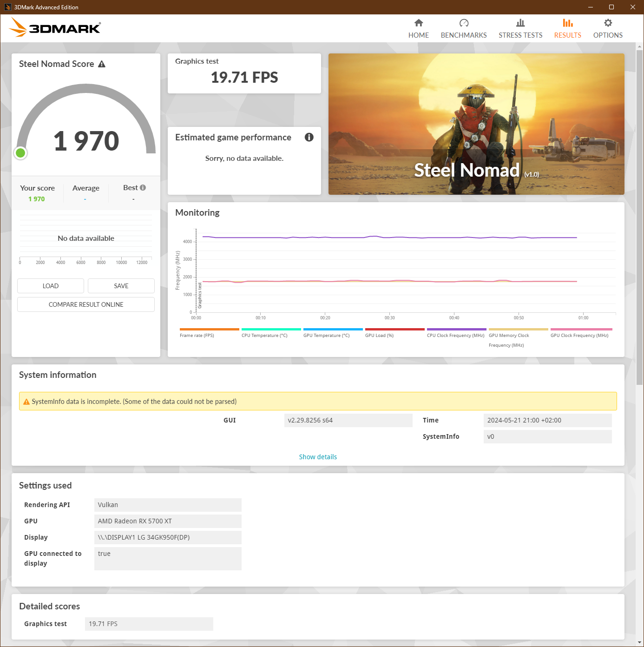644x647 pixels.
Task: Maximize the 3DMark window
Action: (611, 7)
